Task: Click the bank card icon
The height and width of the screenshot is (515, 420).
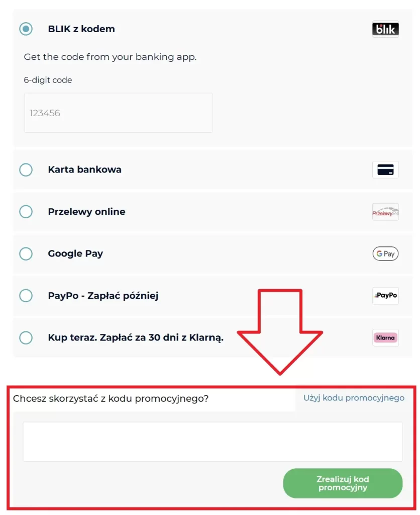Action: point(385,169)
